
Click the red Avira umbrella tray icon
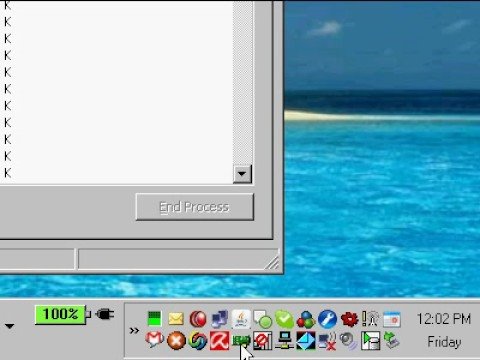(219, 341)
